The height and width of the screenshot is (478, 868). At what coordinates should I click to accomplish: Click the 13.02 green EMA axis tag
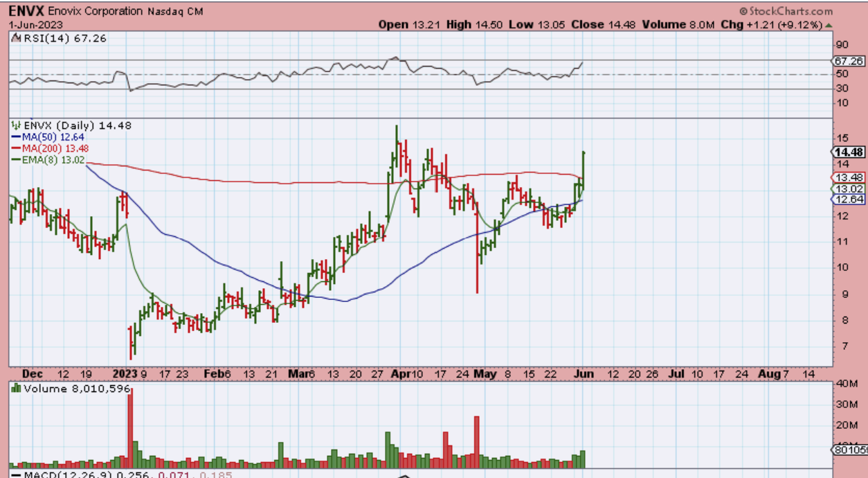point(849,188)
